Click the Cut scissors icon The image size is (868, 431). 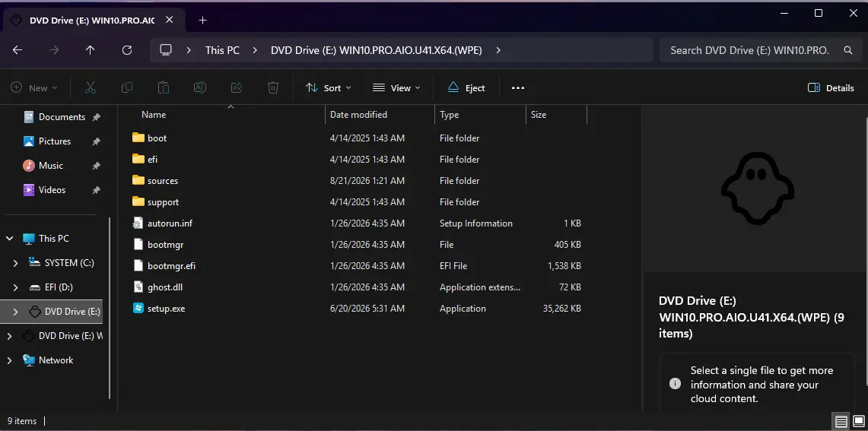(91, 87)
